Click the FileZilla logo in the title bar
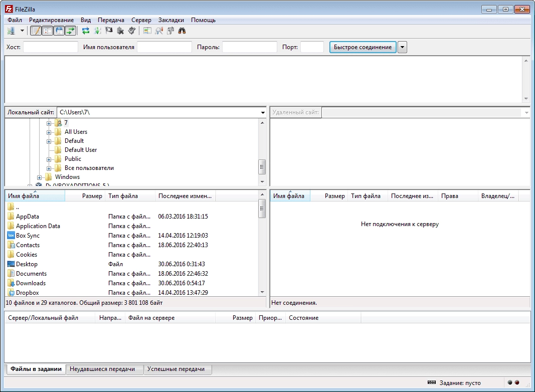This screenshot has width=535, height=392. 9,9
